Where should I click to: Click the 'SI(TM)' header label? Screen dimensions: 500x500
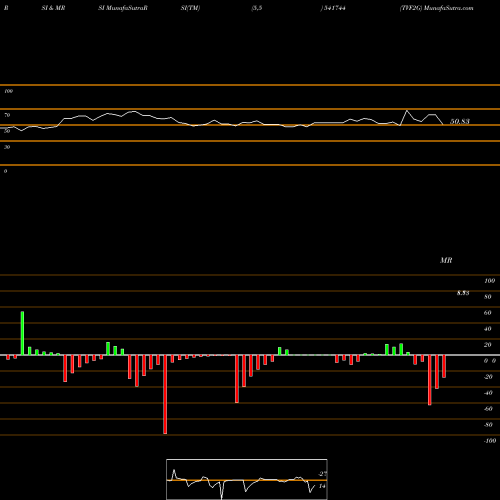click(190, 8)
